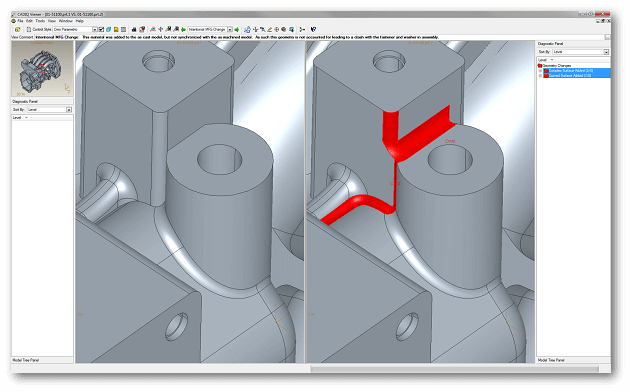Expand the Complex Surface Added item
630x392 pixels.
(540, 71)
